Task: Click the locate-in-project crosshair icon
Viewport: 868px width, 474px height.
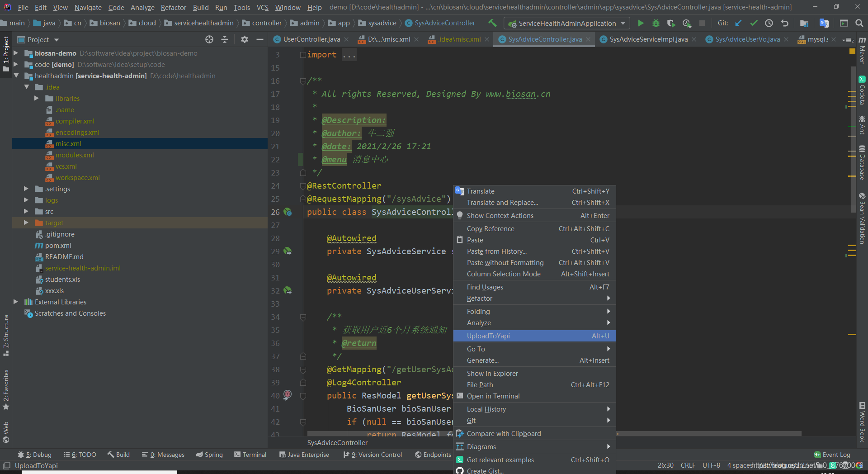Action: click(x=209, y=40)
